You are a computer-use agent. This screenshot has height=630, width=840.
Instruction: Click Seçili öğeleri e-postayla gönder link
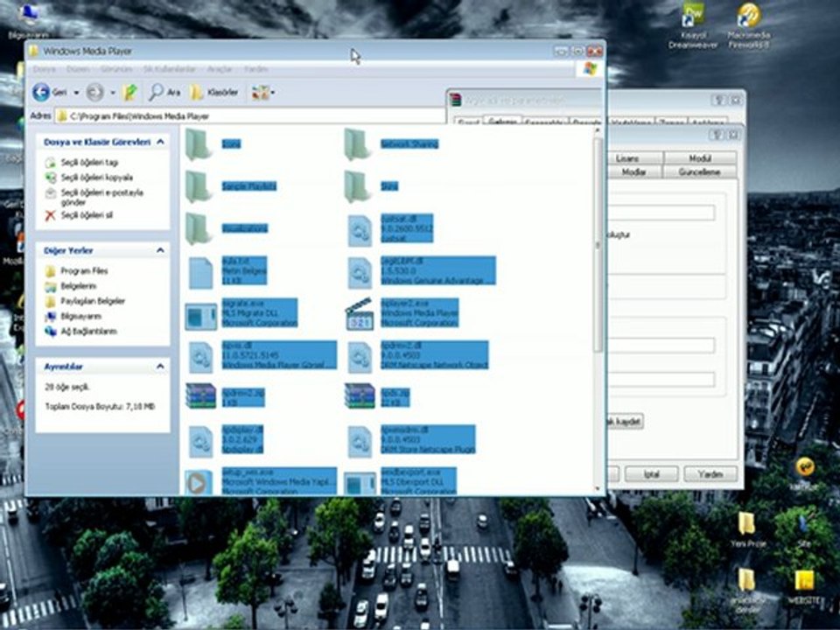[x=101, y=197]
